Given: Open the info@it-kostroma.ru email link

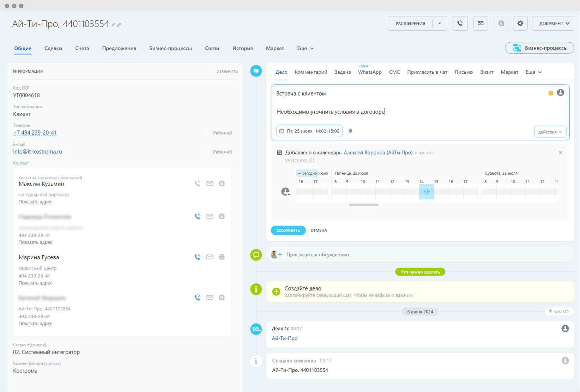Looking at the screenshot, I should click(37, 152).
